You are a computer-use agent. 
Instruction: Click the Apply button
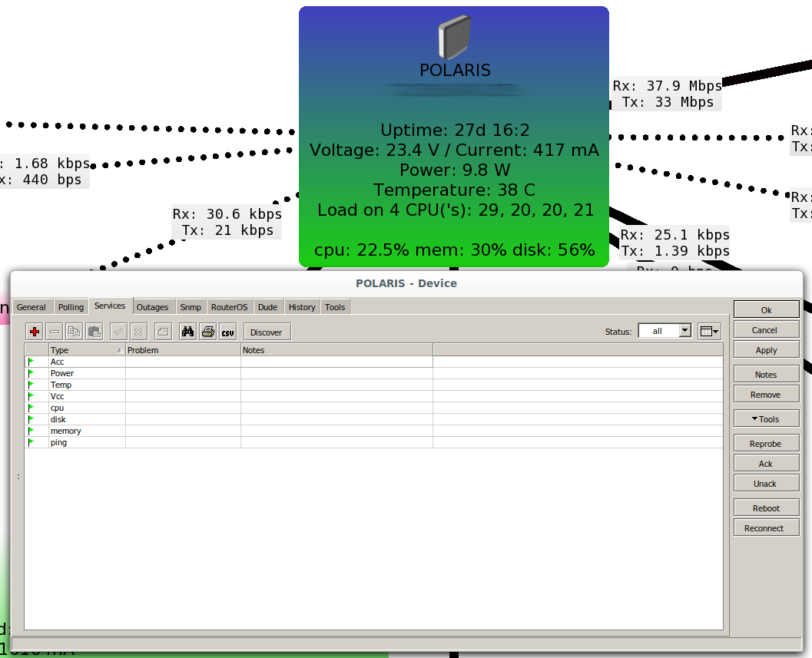pos(766,350)
